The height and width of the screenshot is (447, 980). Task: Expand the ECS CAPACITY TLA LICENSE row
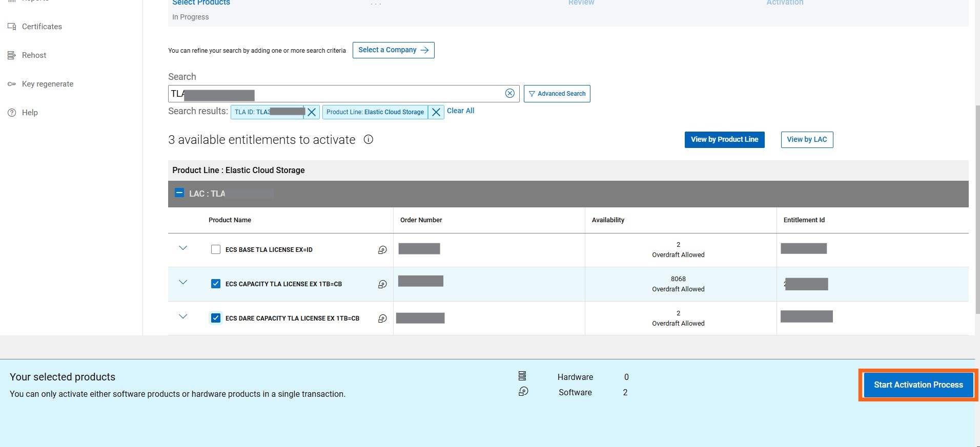click(x=183, y=283)
